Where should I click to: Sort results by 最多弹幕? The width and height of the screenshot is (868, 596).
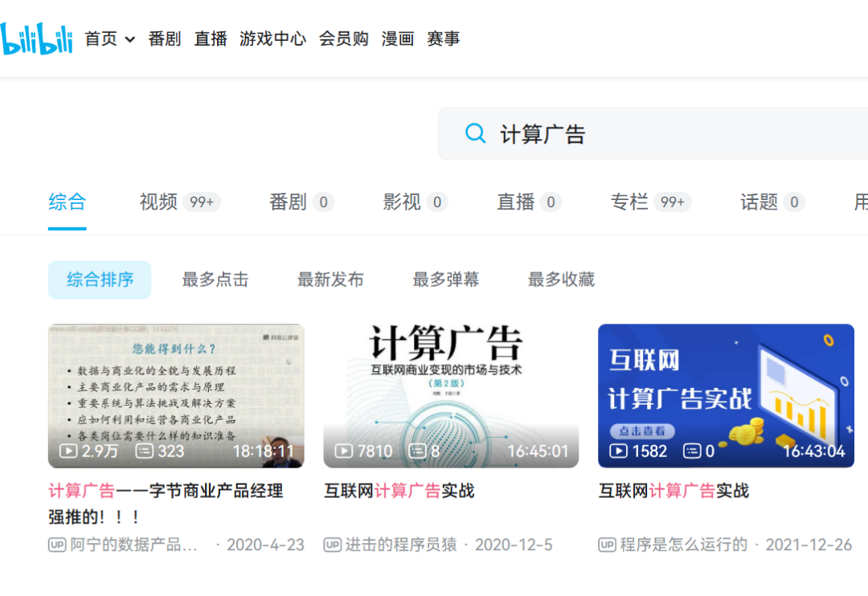coord(445,280)
